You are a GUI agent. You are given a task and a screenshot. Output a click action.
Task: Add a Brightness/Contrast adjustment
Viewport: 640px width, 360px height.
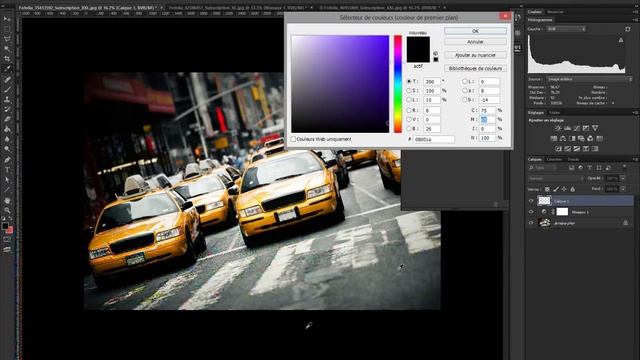[x=558, y=128]
